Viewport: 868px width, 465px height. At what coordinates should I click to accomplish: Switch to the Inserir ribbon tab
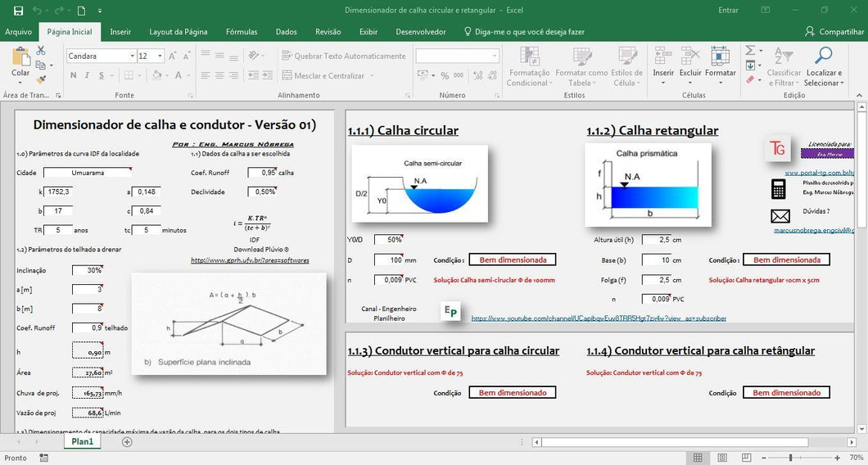click(120, 32)
